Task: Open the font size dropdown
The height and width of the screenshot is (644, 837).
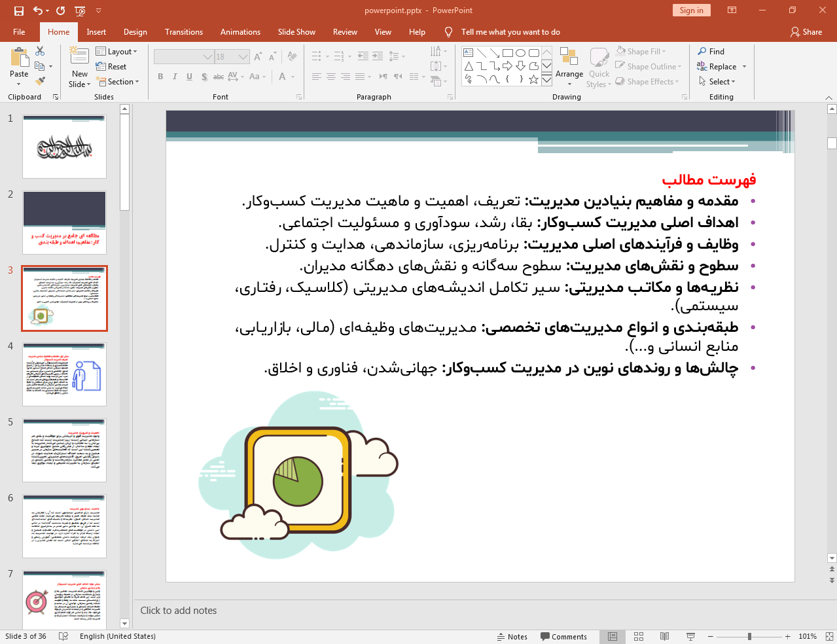Action: pos(242,56)
